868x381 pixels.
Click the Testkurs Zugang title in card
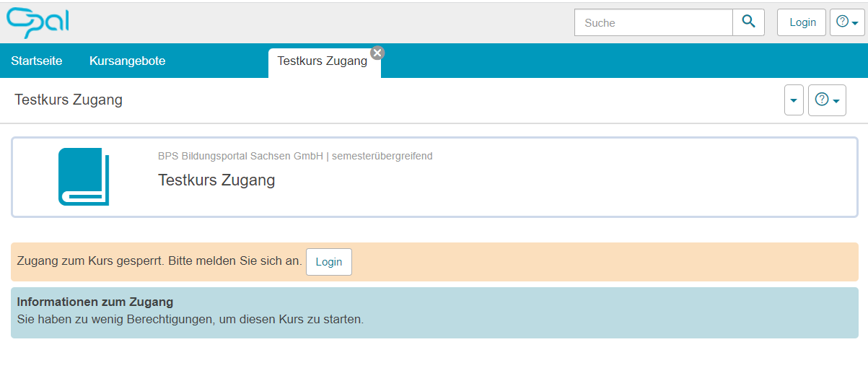pyautogui.click(x=216, y=180)
